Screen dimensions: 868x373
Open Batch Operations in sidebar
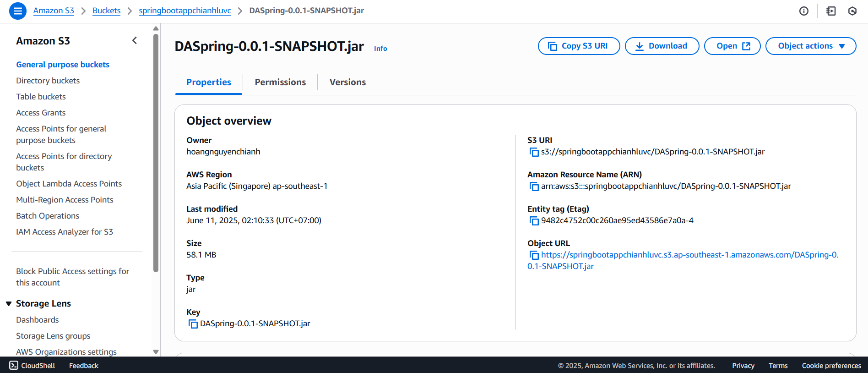click(48, 216)
